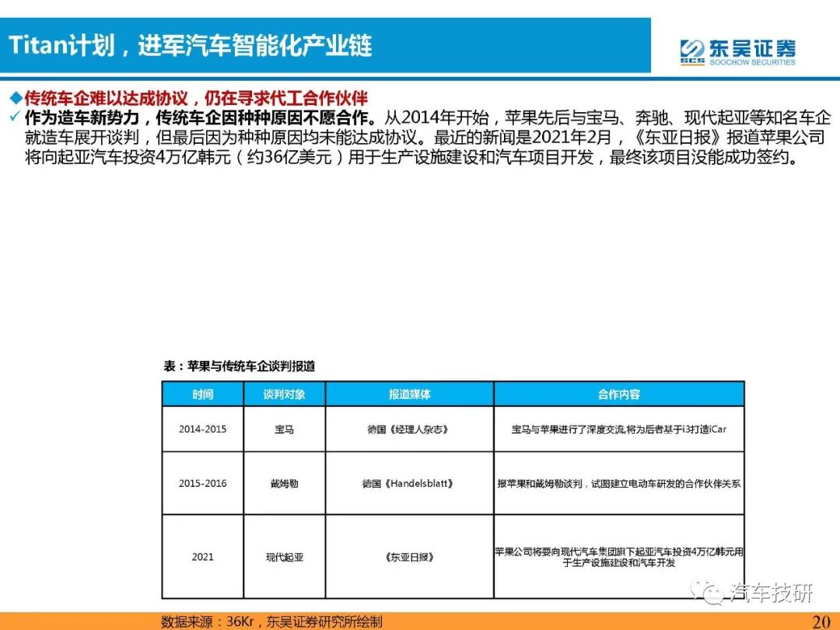Select the '谈判对象' column header
The height and width of the screenshot is (630, 840).
click(285, 394)
